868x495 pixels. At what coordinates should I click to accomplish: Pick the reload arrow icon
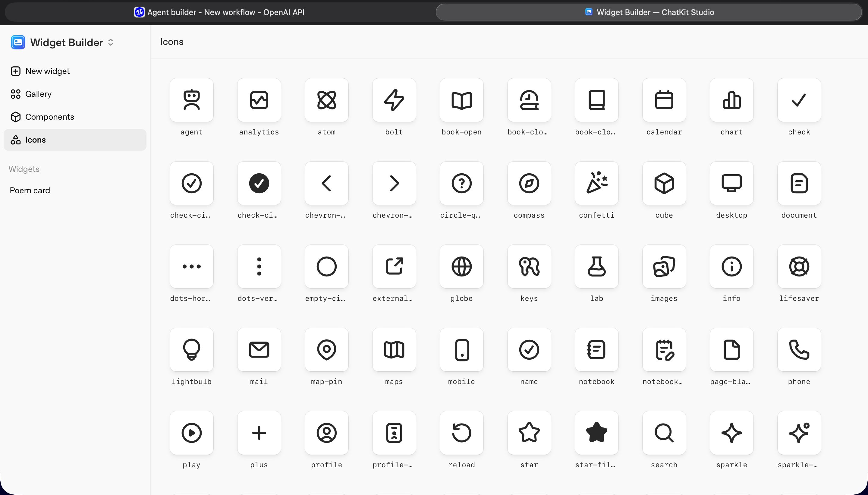pyautogui.click(x=461, y=433)
